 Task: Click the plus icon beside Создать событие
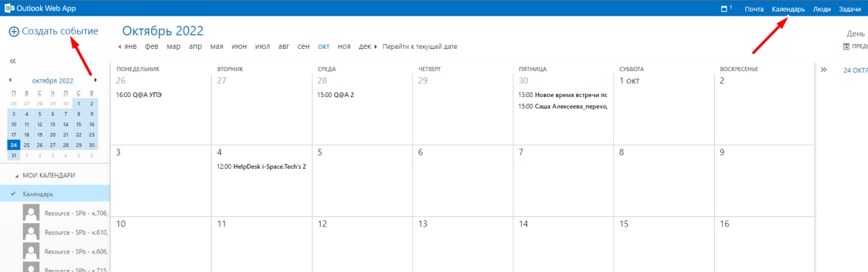[x=14, y=32]
